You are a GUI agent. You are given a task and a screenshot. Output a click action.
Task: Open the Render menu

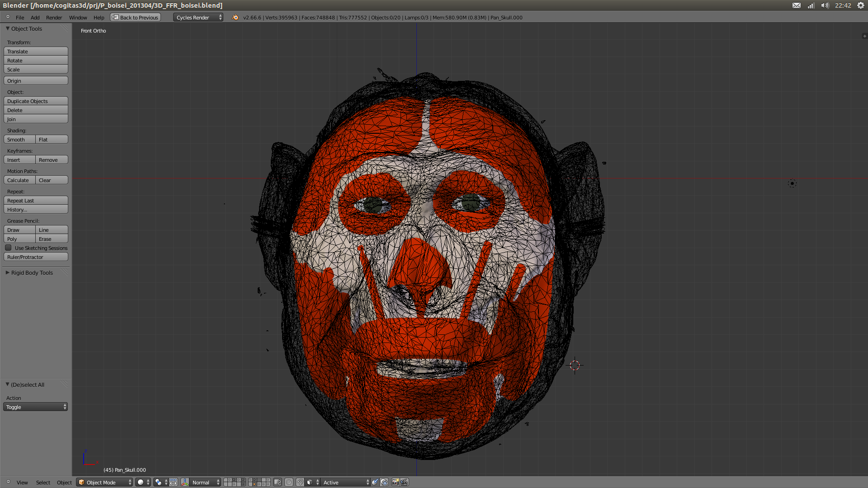point(54,17)
